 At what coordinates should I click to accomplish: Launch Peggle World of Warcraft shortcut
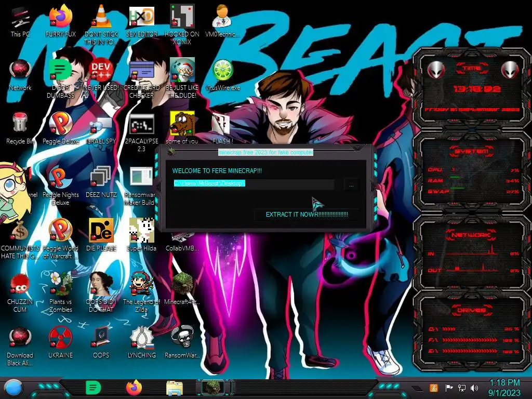tap(60, 240)
